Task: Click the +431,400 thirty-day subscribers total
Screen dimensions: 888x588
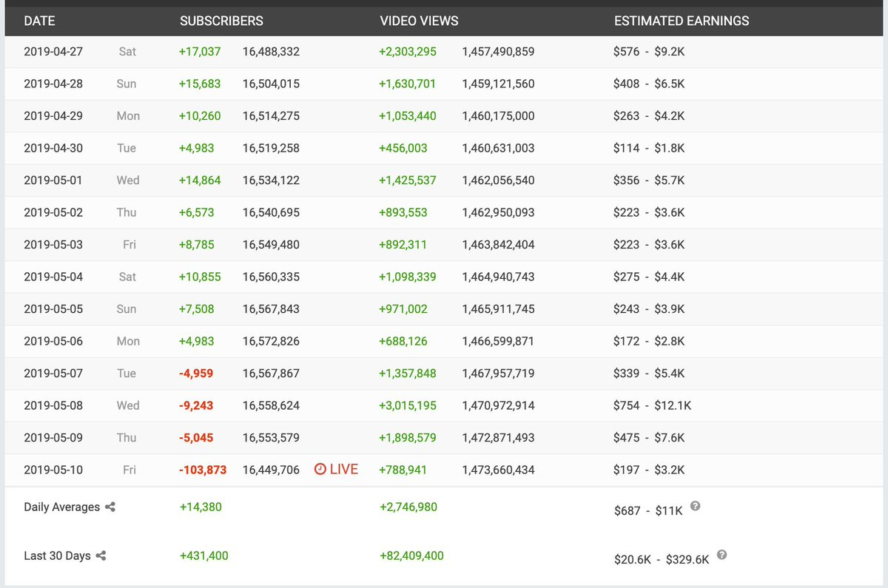Action: (x=203, y=555)
